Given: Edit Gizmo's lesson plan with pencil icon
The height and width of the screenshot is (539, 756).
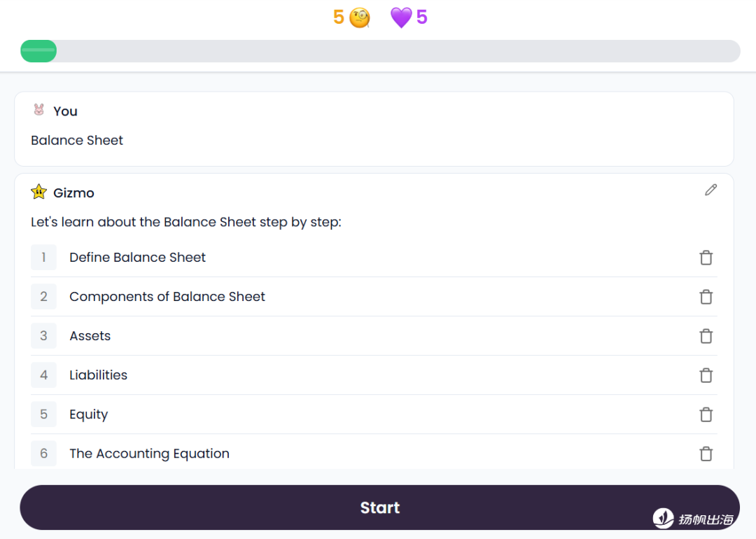Looking at the screenshot, I should click(x=710, y=190).
